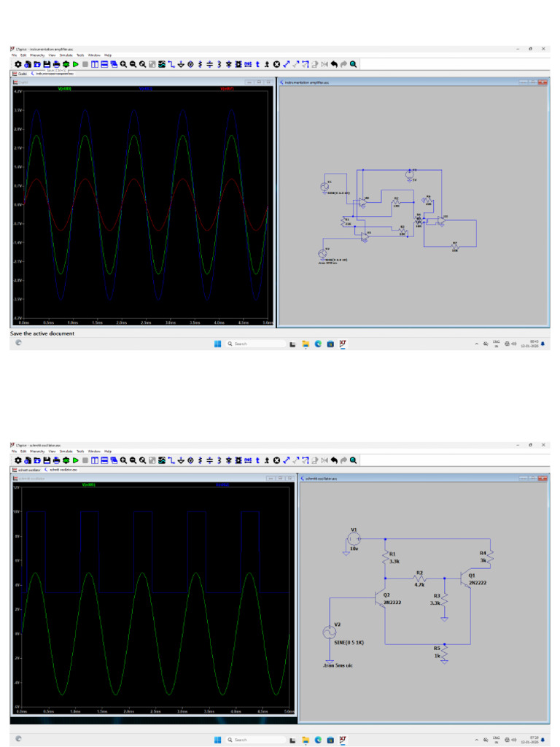Open Edit menu in schmitt oscillator window

pyautogui.click(x=23, y=451)
